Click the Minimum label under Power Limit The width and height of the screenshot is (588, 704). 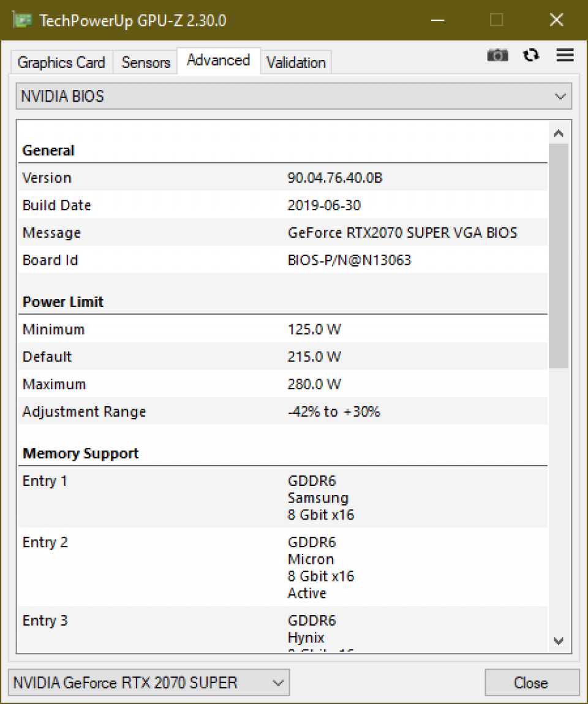(53, 329)
